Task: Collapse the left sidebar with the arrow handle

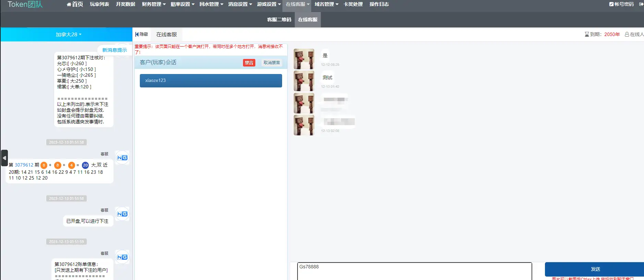Action: pos(4,158)
